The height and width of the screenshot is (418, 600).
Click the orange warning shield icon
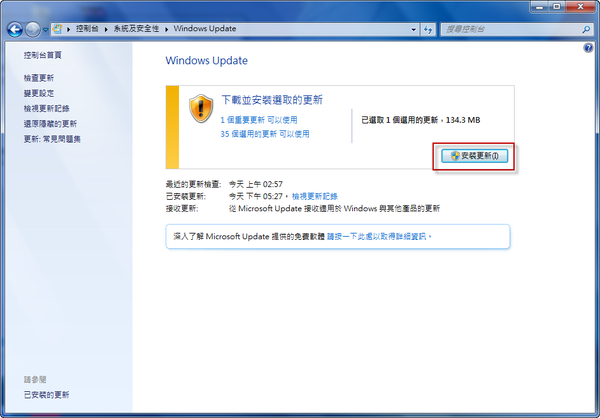[x=201, y=108]
